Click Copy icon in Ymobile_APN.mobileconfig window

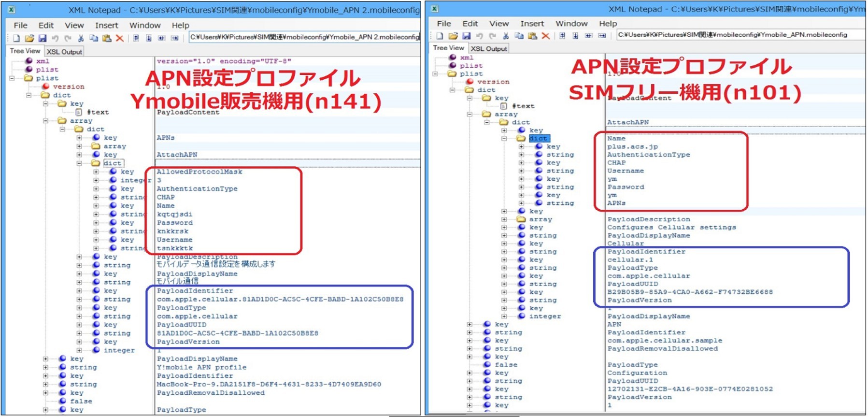tap(519, 36)
